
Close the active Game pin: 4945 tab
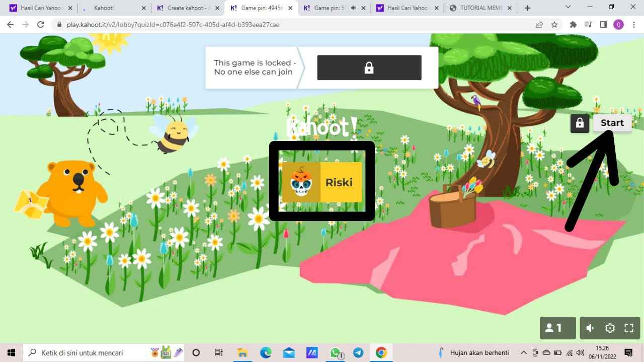(x=290, y=8)
